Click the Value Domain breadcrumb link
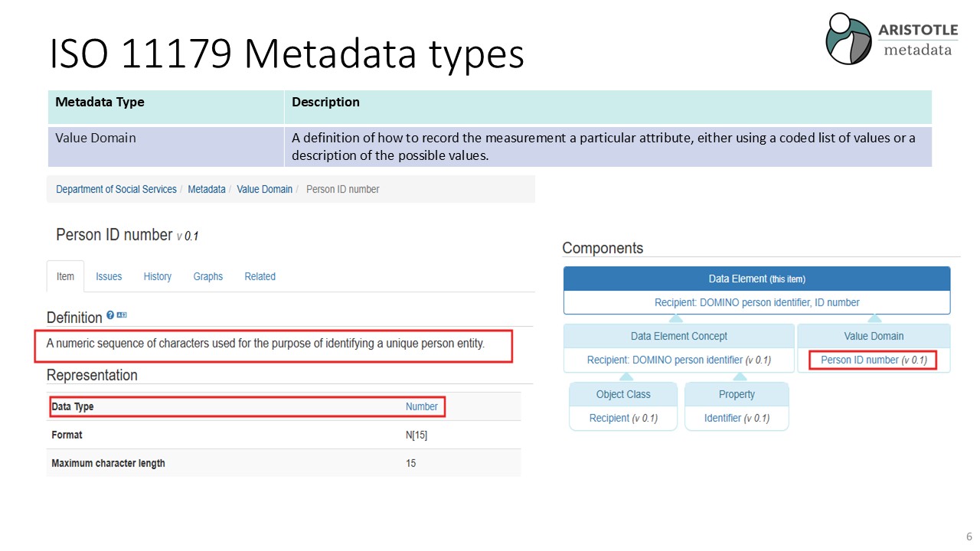Viewport: 980px width, 551px height. pyautogui.click(x=264, y=189)
